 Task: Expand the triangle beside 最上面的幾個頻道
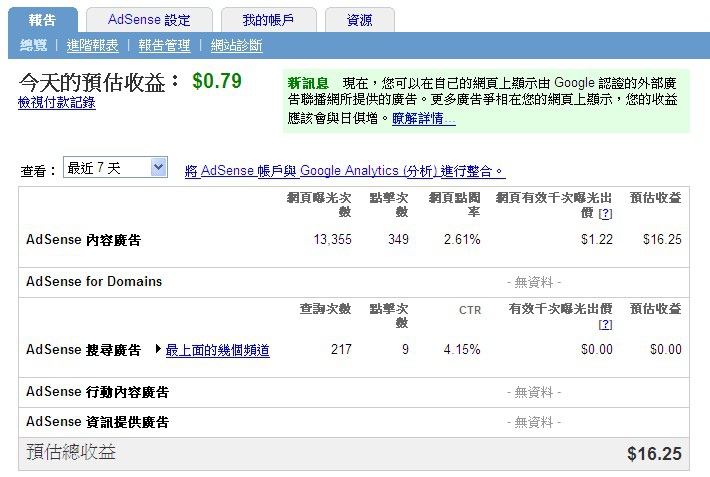[x=158, y=349]
